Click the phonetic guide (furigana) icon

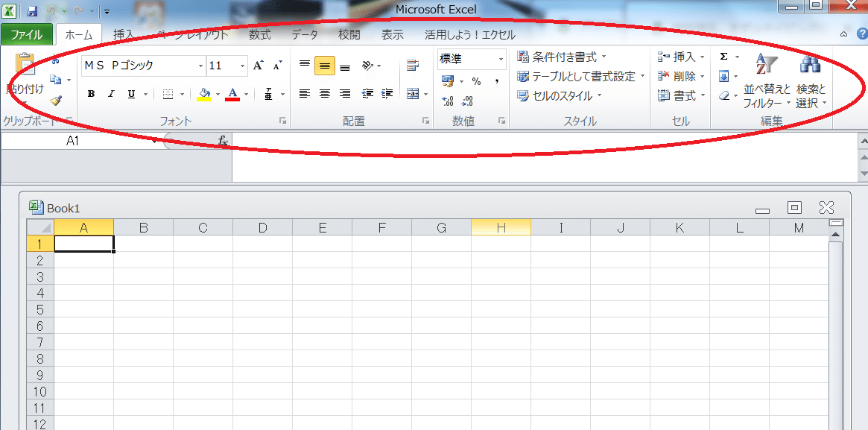click(268, 94)
